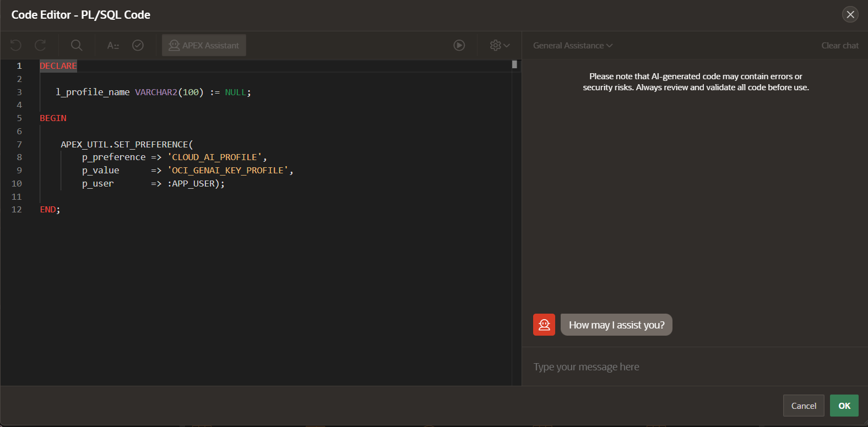The image size is (868, 427).
Task: Click the p_user parameter name
Action: point(98,184)
